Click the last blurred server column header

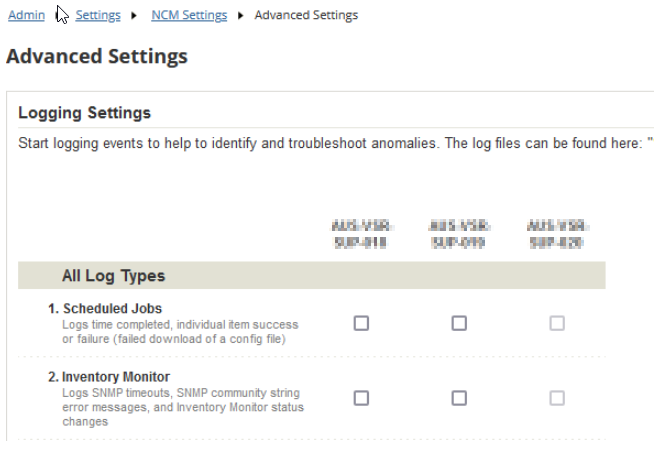(557, 234)
